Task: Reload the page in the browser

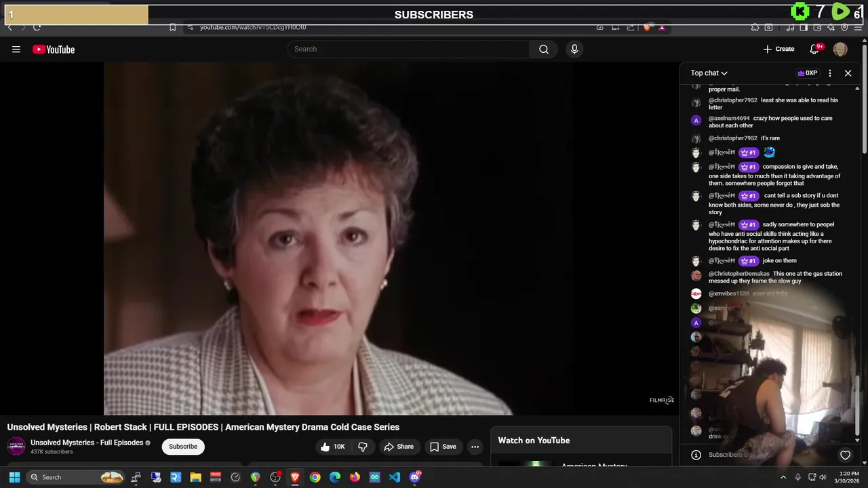Action: 37,27
